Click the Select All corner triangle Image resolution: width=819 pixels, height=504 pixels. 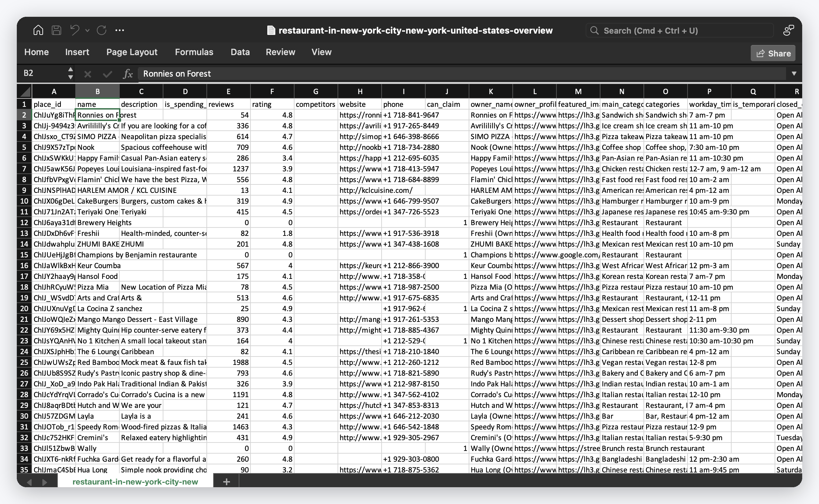click(x=25, y=91)
